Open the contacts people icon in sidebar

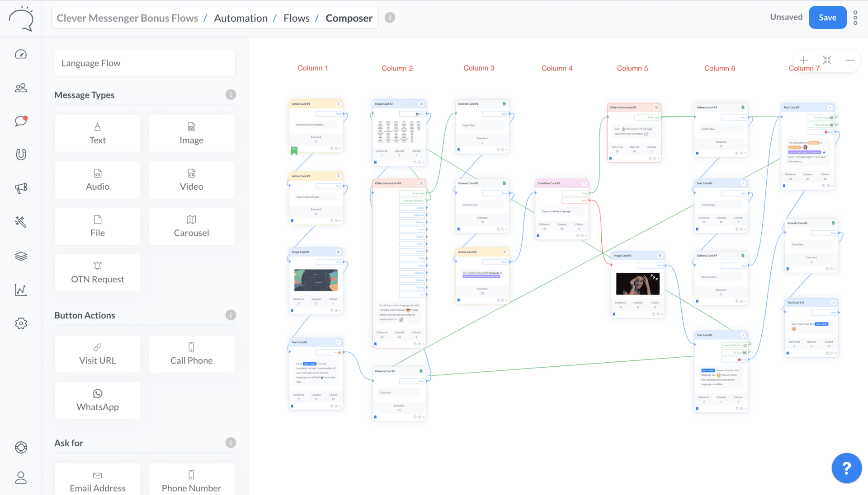[21, 88]
